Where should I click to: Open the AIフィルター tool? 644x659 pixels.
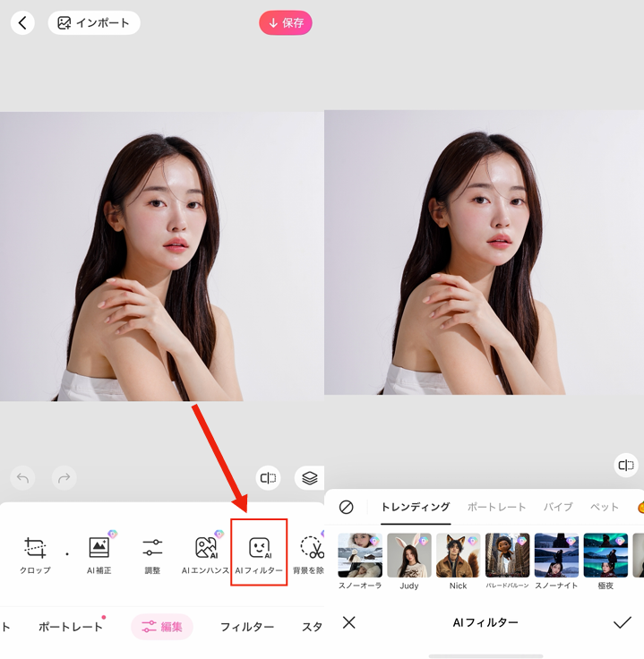(259, 553)
